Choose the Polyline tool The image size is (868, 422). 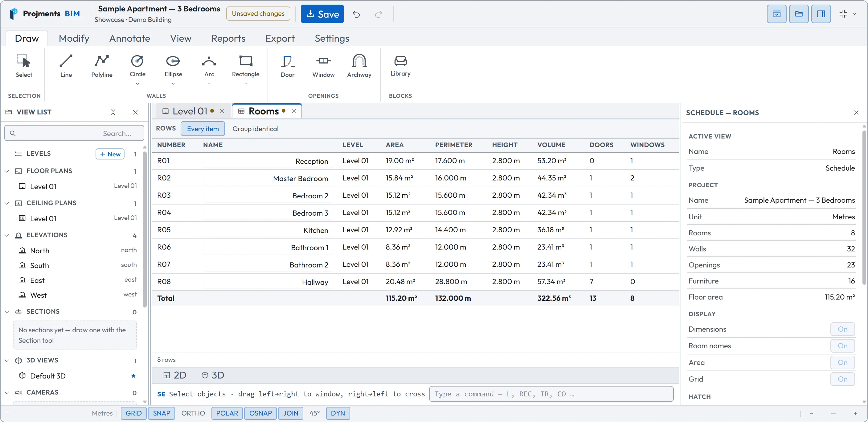tap(102, 66)
